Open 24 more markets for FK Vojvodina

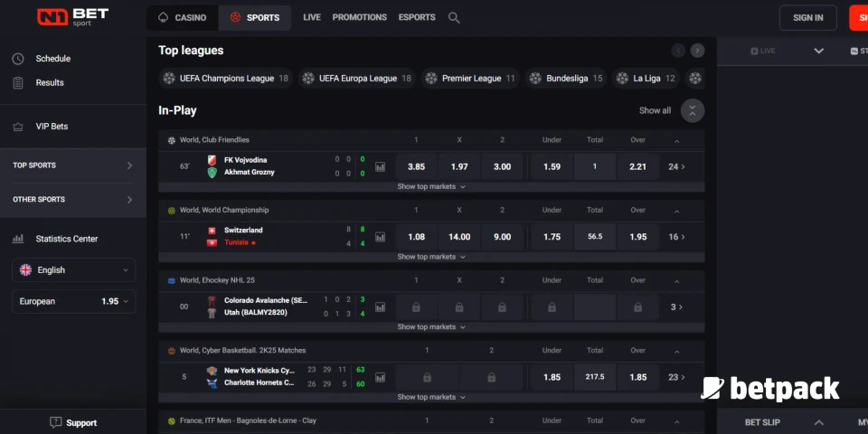pyautogui.click(x=676, y=166)
